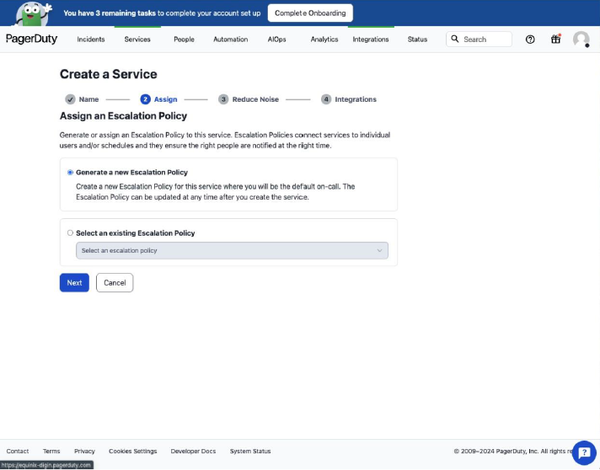The width and height of the screenshot is (600, 470).
Task: Click the PagerDuty logo
Action: 31,39
